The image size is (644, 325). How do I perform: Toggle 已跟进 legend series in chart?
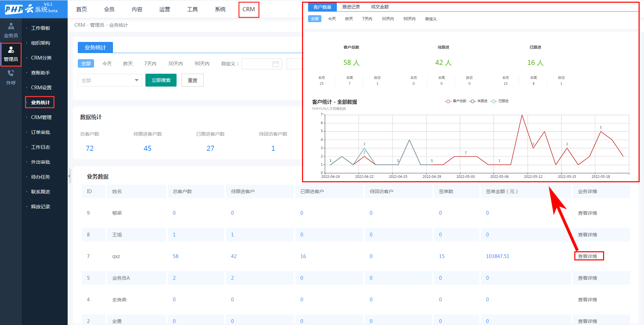point(500,101)
